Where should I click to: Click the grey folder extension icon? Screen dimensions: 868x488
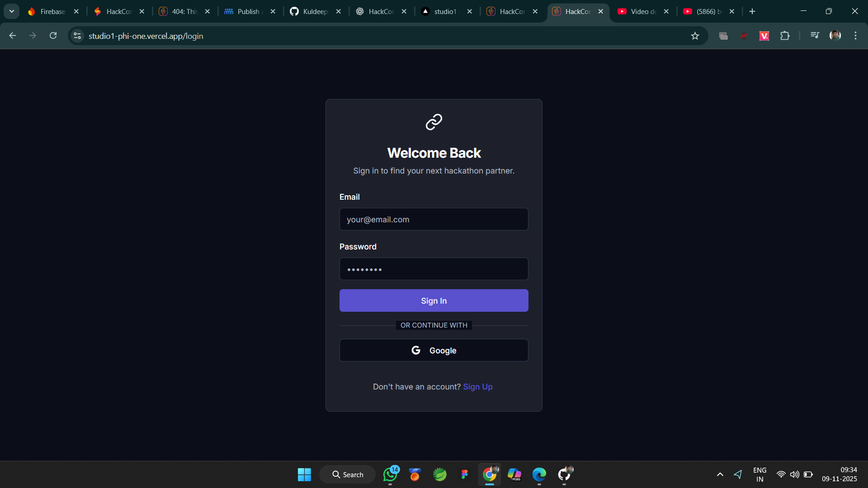click(x=723, y=36)
